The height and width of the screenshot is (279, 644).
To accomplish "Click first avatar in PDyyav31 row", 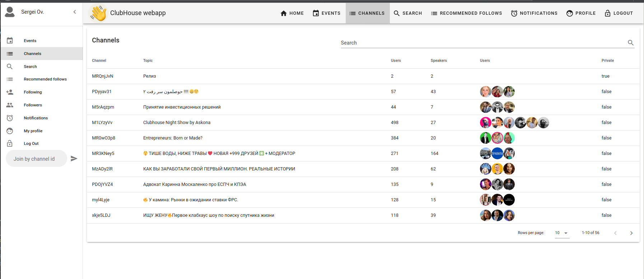I will click(x=486, y=92).
